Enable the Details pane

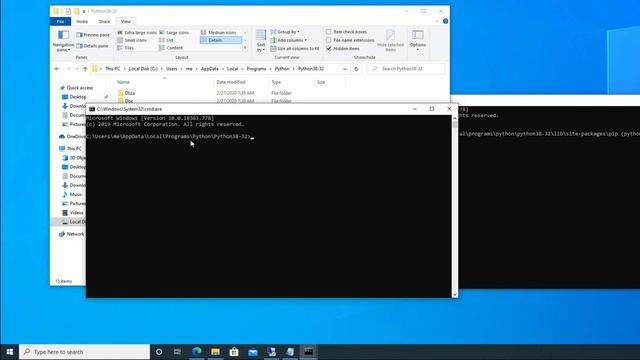[93, 46]
